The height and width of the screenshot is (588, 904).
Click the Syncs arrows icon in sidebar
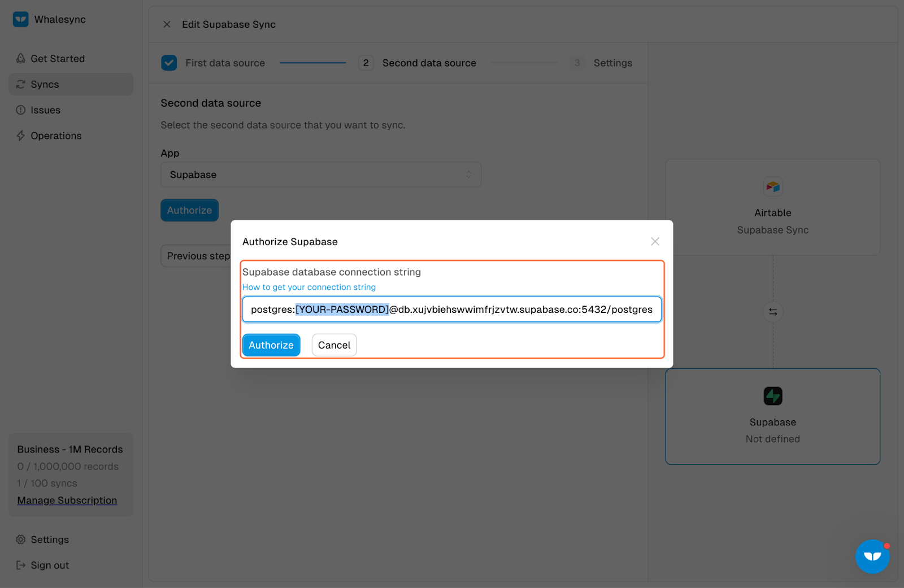tap(21, 84)
